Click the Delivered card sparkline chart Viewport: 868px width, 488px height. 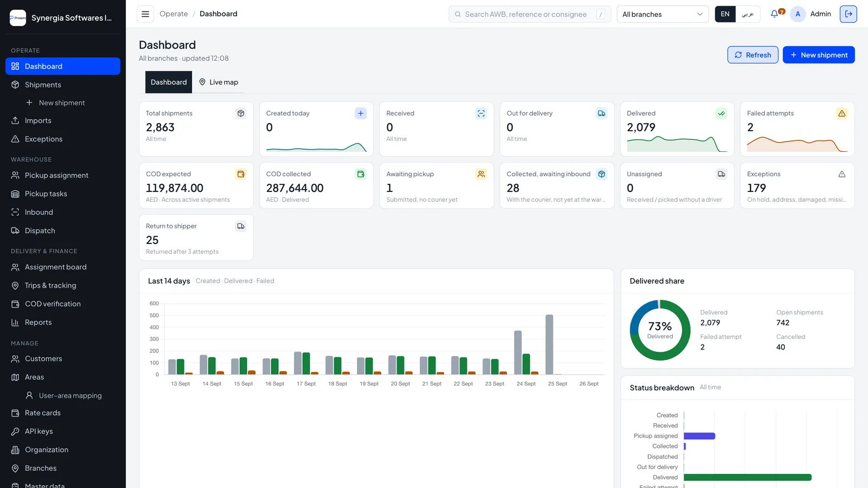676,144
